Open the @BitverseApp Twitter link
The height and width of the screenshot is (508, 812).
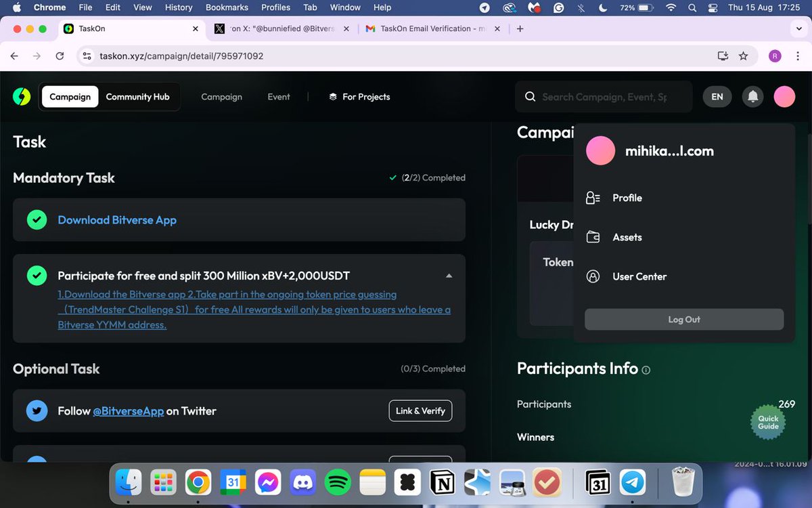tap(129, 411)
